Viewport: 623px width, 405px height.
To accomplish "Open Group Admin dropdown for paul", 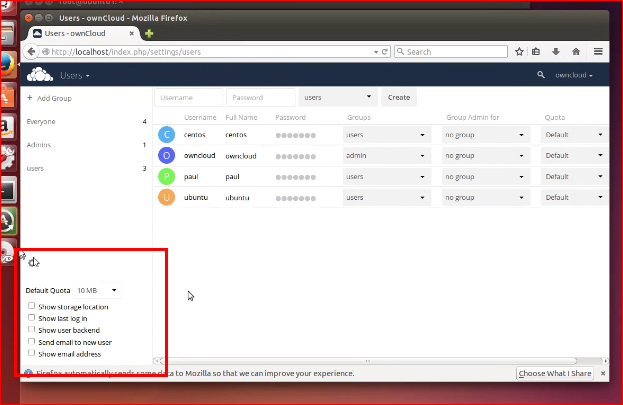I will point(486,177).
